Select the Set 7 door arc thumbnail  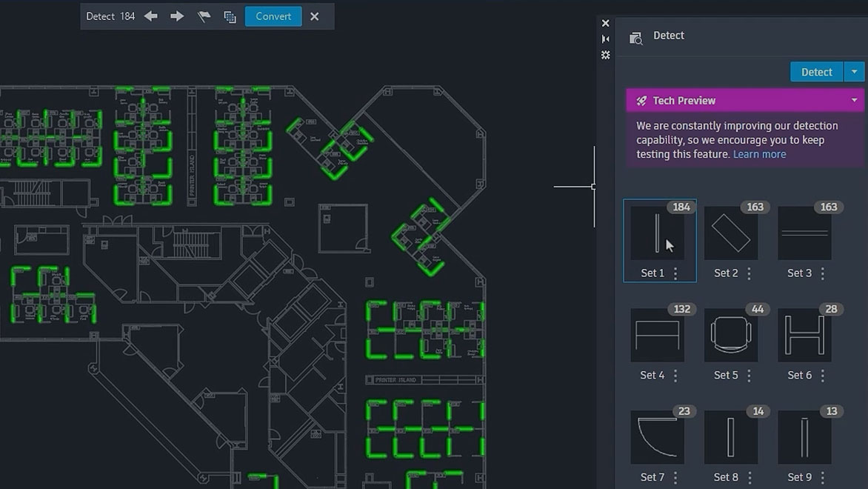pyautogui.click(x=658, y=438)
